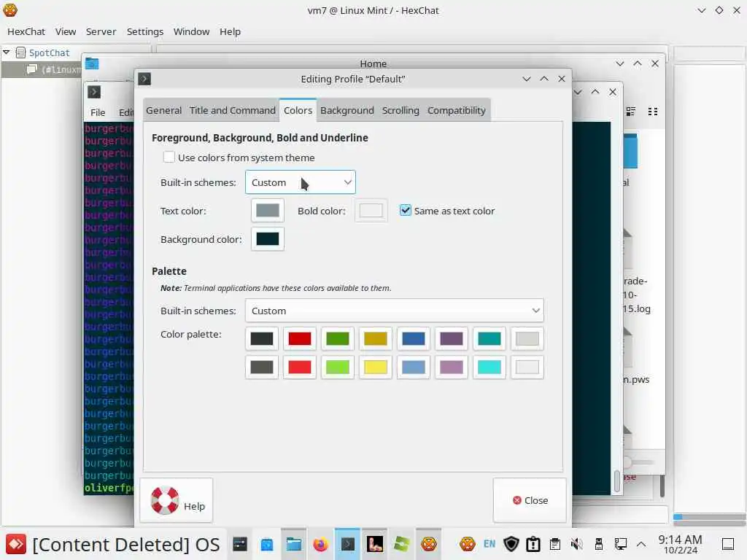Open the Settings menu

point(145,31)
